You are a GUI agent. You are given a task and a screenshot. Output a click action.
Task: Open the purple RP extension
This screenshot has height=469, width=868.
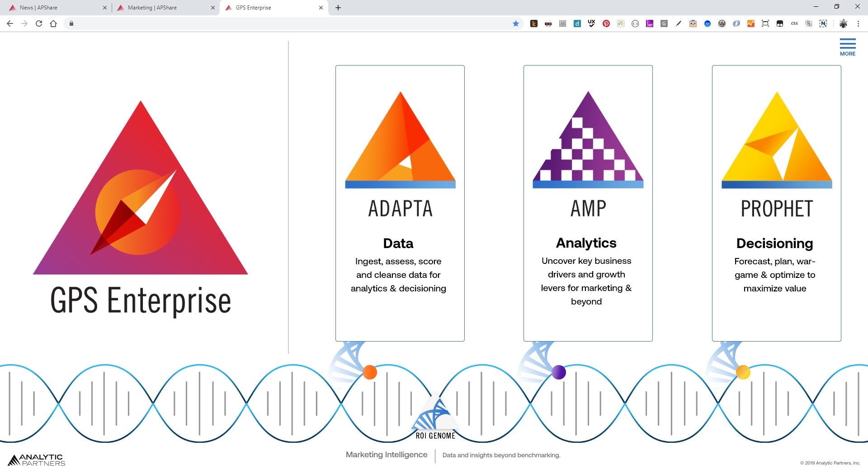pyautogui.click(x=650, y=23)
